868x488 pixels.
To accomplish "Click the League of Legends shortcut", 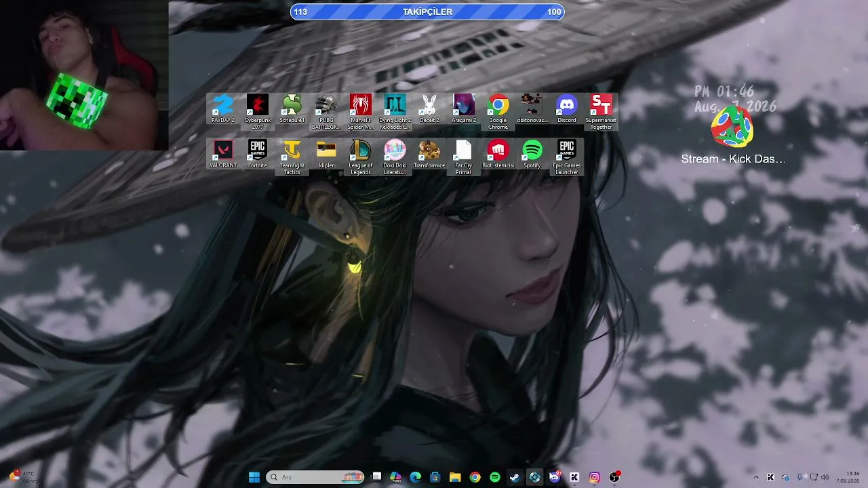I will click(x=361, y=157).
